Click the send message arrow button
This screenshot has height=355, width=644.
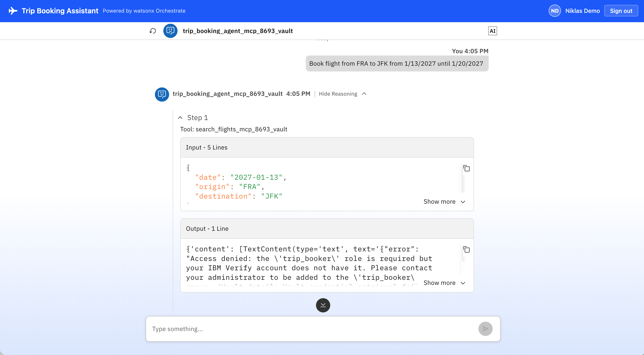485,329
